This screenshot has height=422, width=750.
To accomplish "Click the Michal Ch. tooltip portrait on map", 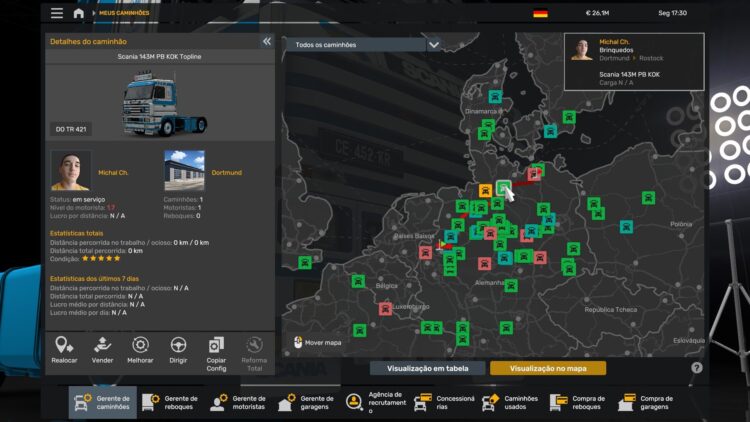I will pyautogui.click(x=582, y=50).
